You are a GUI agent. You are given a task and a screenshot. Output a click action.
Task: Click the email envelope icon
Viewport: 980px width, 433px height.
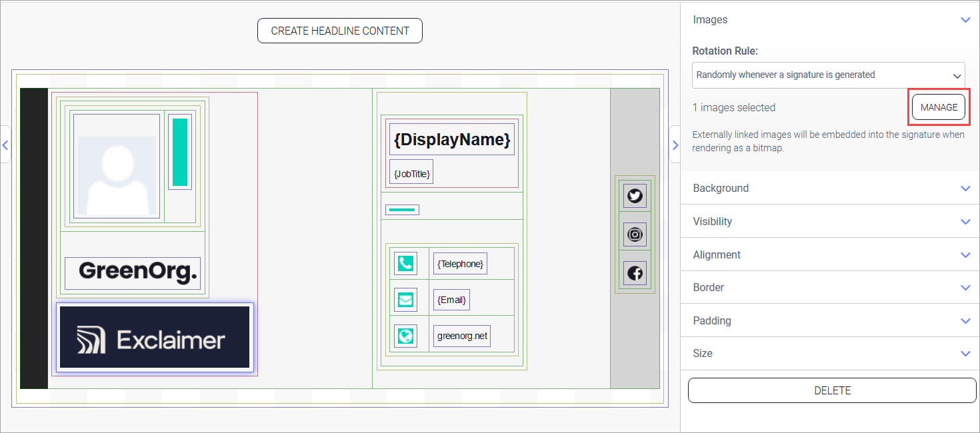point(405,300)
